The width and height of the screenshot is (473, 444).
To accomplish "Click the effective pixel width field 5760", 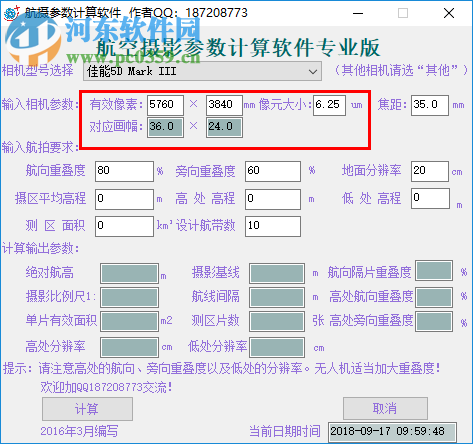I will (165, 105).
